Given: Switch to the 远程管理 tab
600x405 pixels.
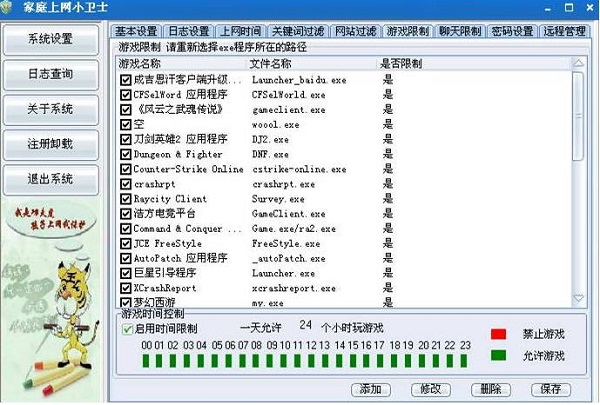Looking at the screenshot, I should 564,31.
